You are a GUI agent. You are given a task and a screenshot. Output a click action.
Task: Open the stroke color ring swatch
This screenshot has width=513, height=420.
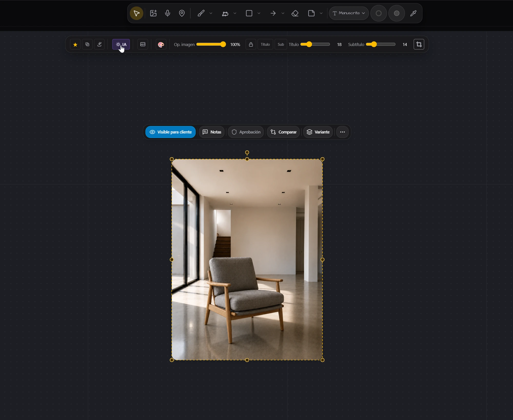pos(379,13)
